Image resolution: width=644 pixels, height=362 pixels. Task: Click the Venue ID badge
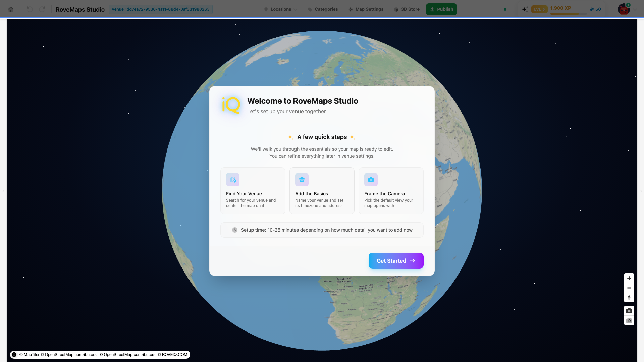pos(160,9)
